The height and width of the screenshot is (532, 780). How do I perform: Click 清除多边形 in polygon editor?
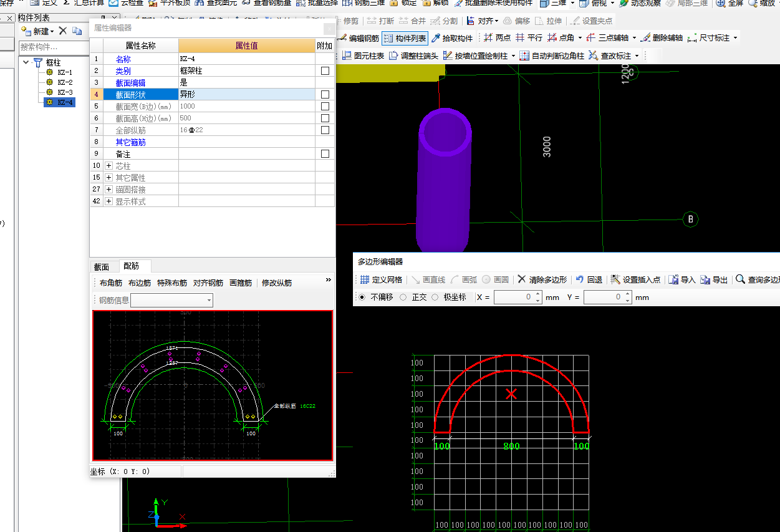(542, 279)
